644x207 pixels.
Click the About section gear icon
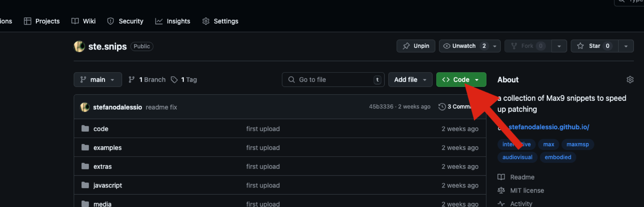click(630, 80)
